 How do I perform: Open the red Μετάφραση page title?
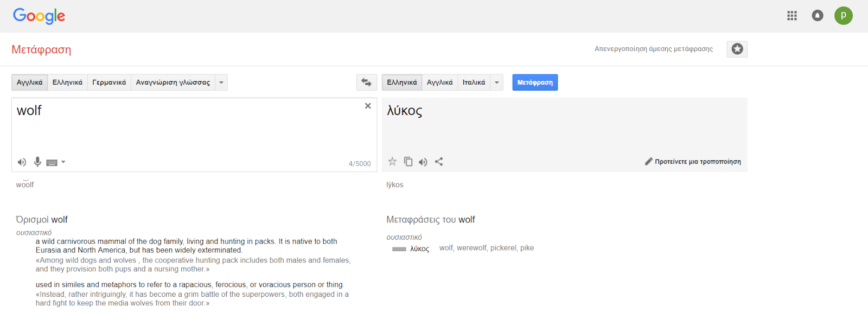[x=41, y=49]
